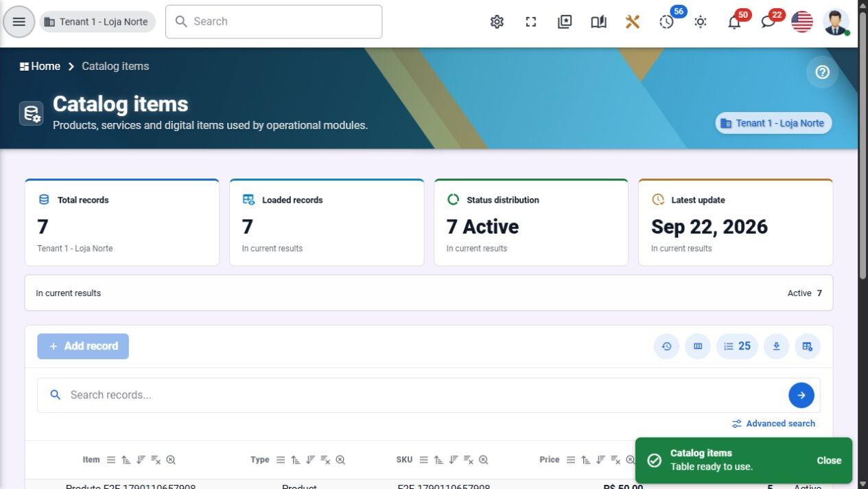
Task: Open the settings gear in top bar
Action: tap(497, 22)
